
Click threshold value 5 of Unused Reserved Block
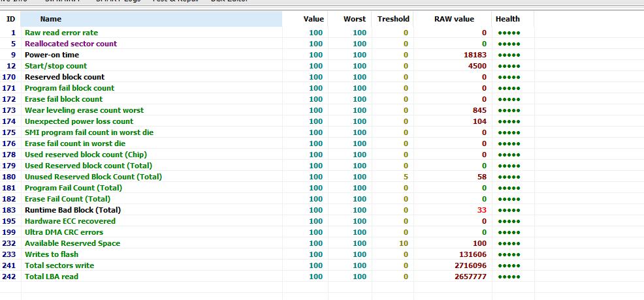(x=405, y=177)
